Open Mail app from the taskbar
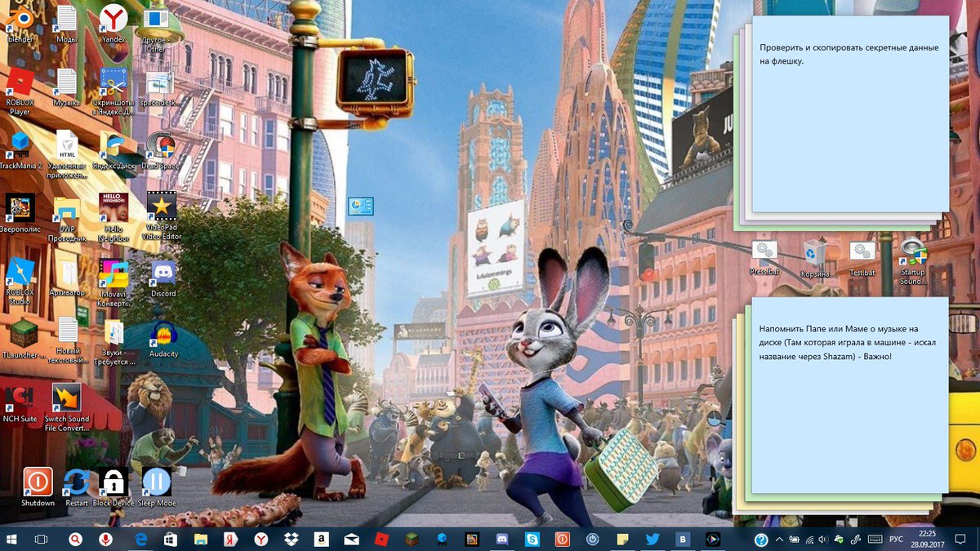Viewport: 980px width, 551px height. tap(351, 539)
